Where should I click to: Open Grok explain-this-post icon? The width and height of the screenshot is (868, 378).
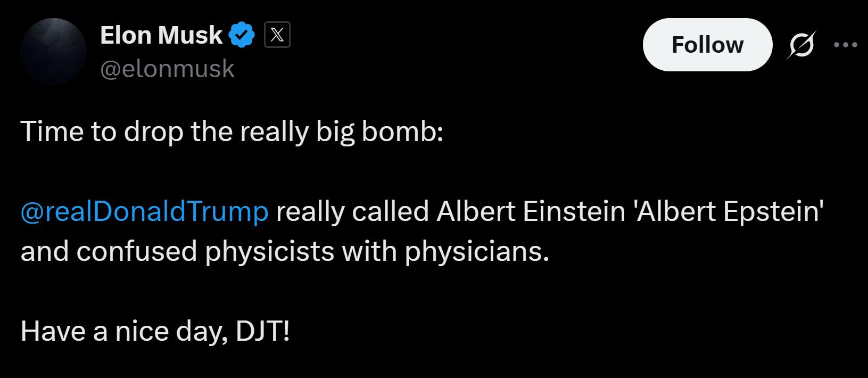pyautogui.click(x=800, y=45)
